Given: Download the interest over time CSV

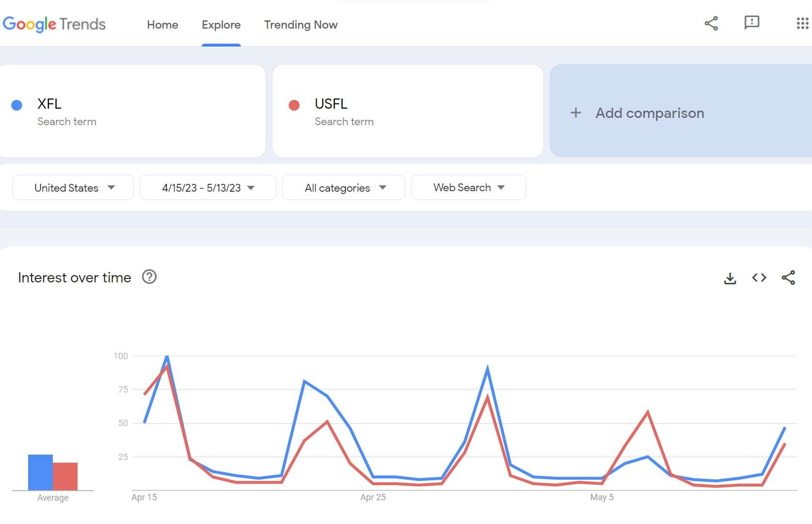Looking at the screenshot, I should [x=730, y=278].
